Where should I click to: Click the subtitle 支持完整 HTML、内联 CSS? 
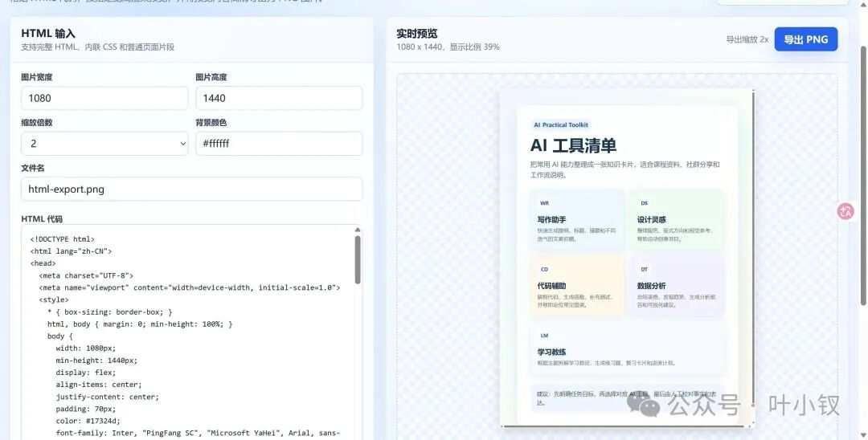tap(98, 47)
